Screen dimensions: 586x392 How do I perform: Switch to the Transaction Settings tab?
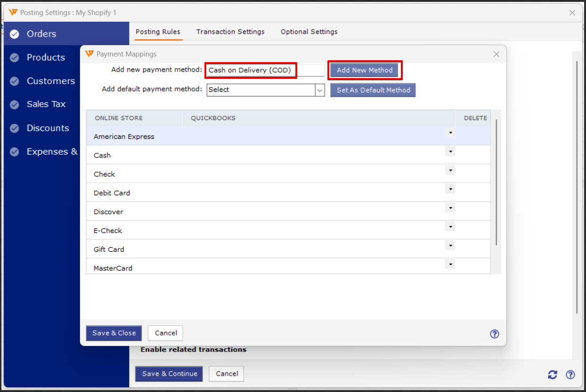coord(230,32)
